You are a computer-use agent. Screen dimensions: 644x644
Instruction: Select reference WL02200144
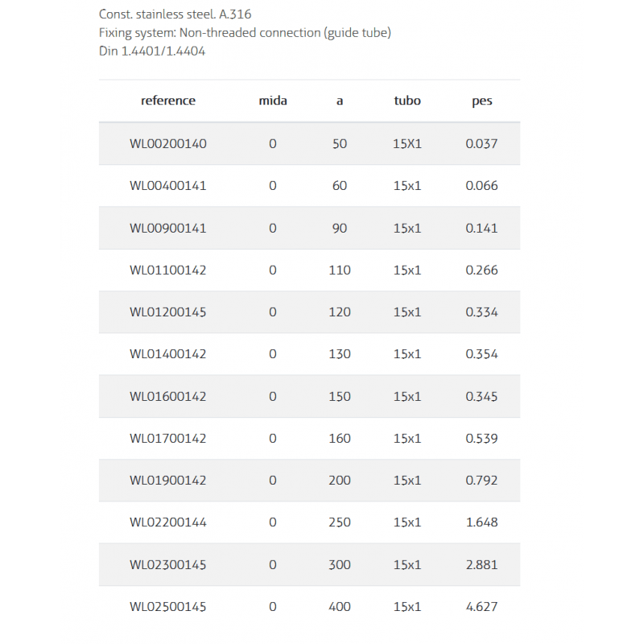tap(168, 522)
